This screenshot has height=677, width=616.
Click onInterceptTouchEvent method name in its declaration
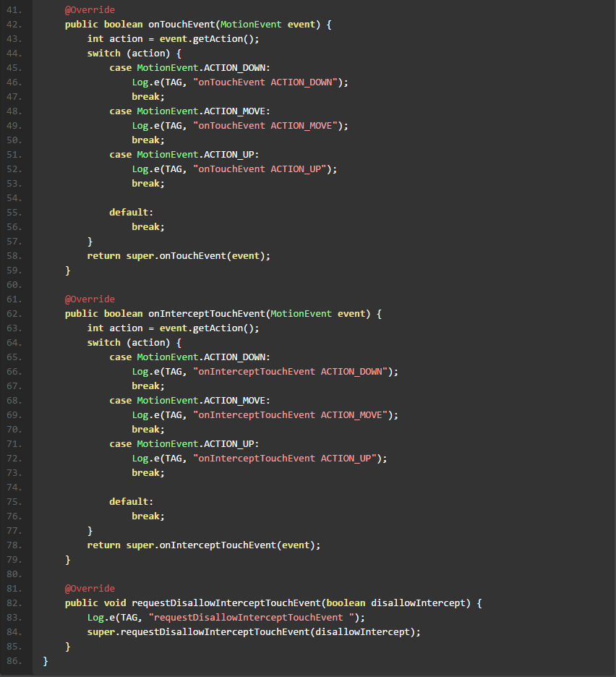click(207, 314)
